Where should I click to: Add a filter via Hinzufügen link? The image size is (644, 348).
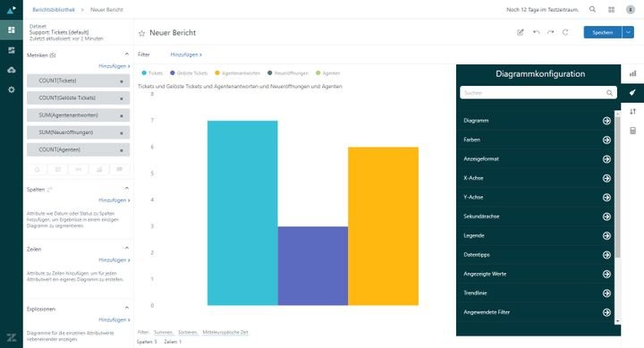coord(186,55)
